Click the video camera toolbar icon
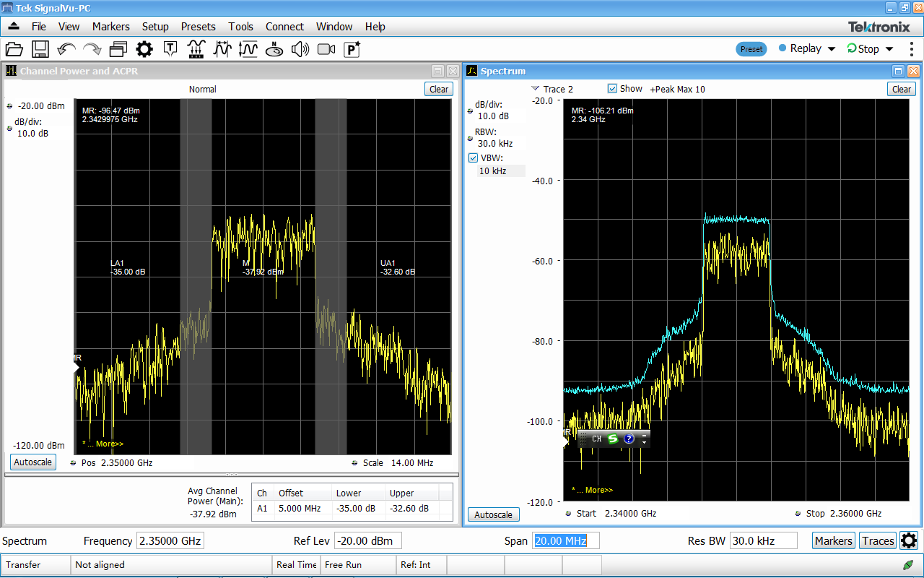 [326, 49]
